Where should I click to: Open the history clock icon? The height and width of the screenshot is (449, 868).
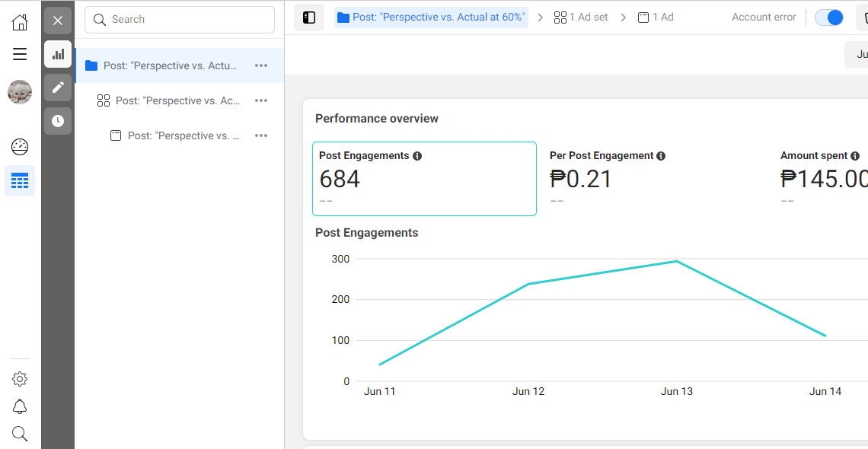point(58,121)
